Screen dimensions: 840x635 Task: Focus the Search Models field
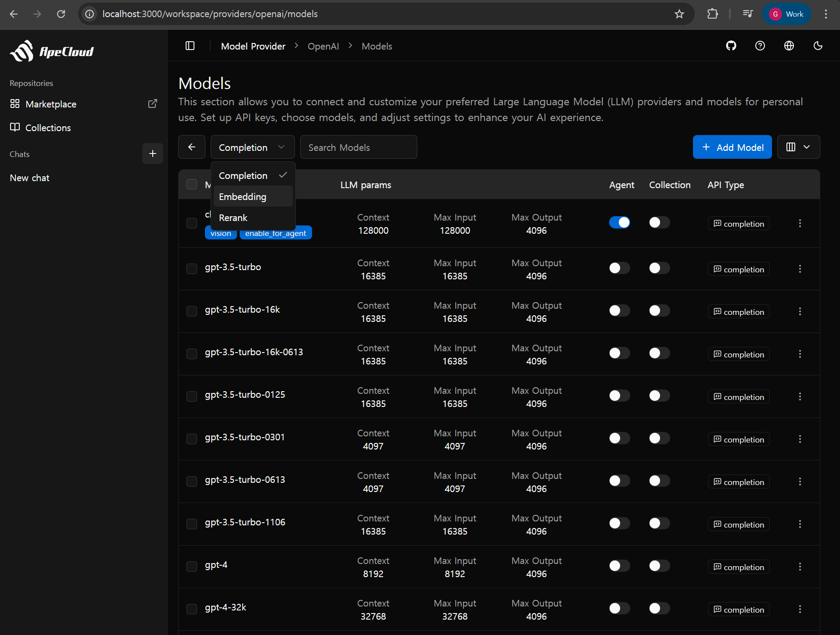(359, 147)
